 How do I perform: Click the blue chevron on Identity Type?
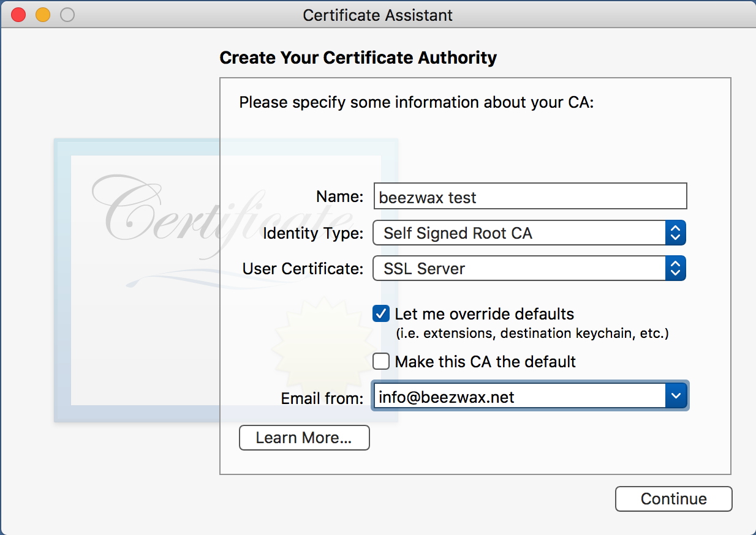676,233
